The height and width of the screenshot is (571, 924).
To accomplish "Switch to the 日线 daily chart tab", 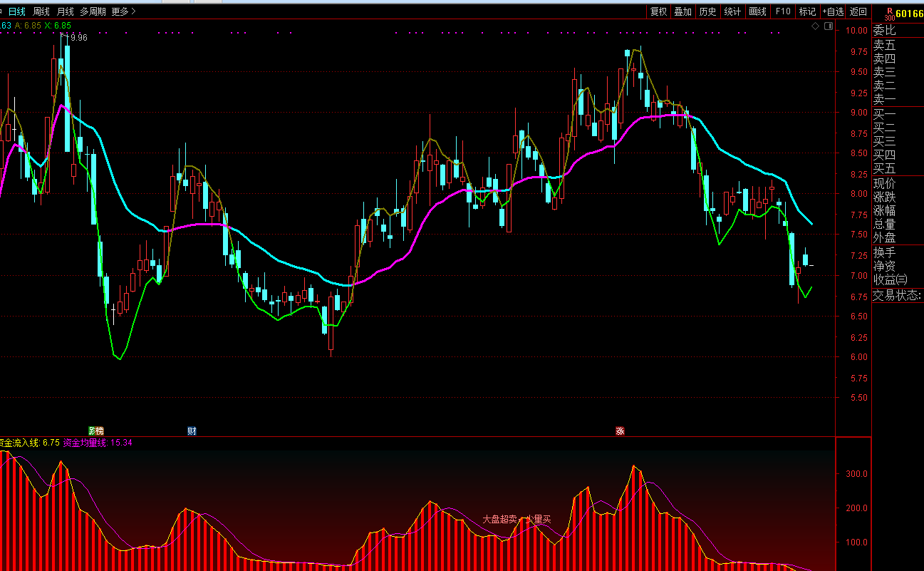I will (16, 11).
